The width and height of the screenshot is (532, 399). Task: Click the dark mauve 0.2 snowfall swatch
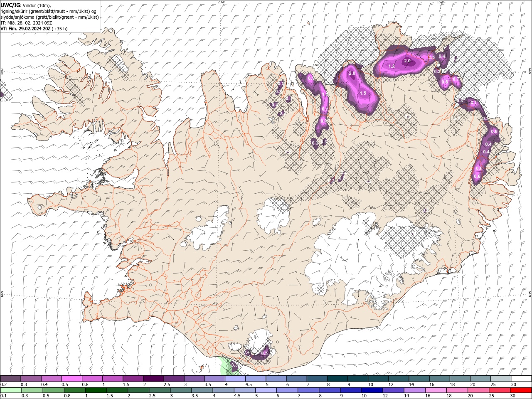point(10,378)
